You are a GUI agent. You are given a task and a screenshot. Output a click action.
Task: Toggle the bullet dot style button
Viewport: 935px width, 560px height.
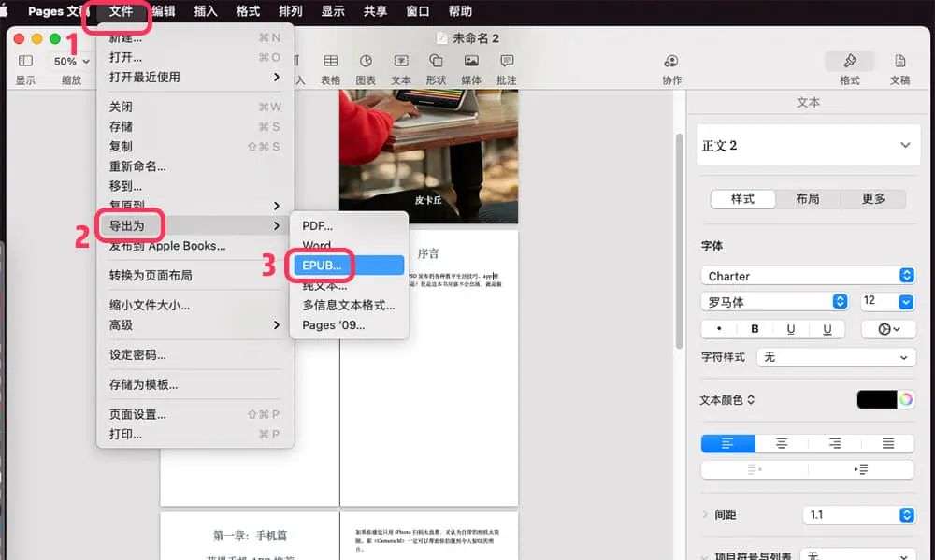tap(719, 329)
